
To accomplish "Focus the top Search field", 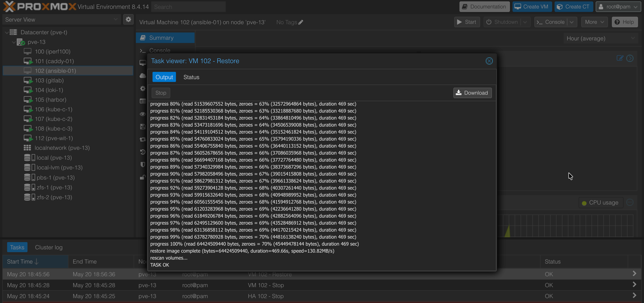I will 188,7.
